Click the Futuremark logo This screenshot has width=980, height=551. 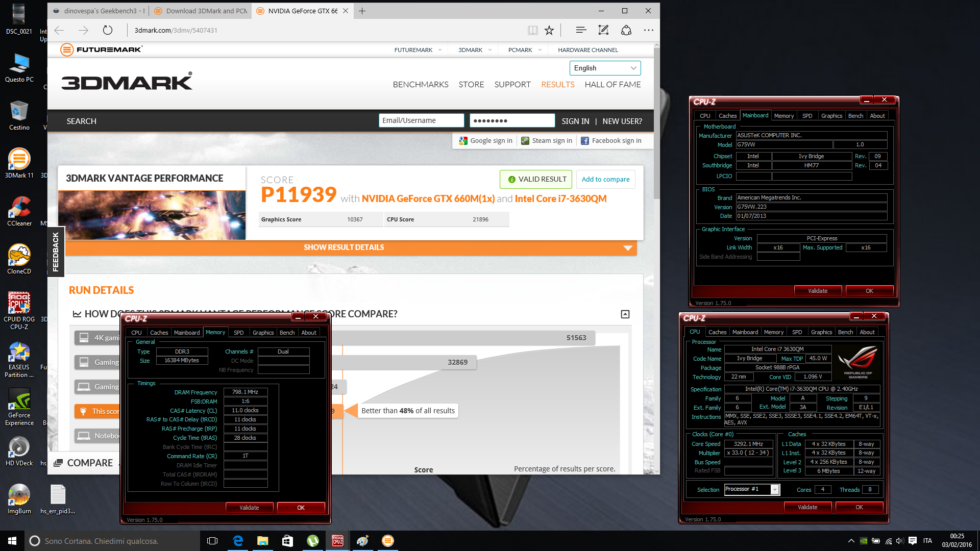101,49
